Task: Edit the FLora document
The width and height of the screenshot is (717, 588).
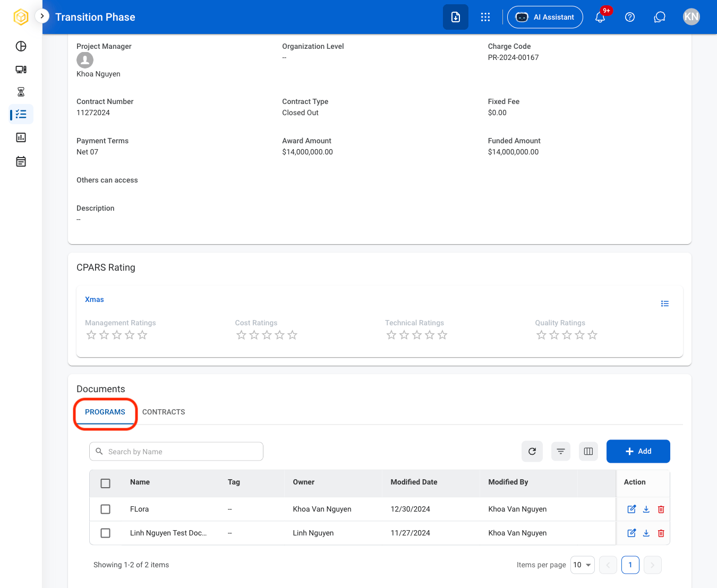Action: click(x=631, y=509)
